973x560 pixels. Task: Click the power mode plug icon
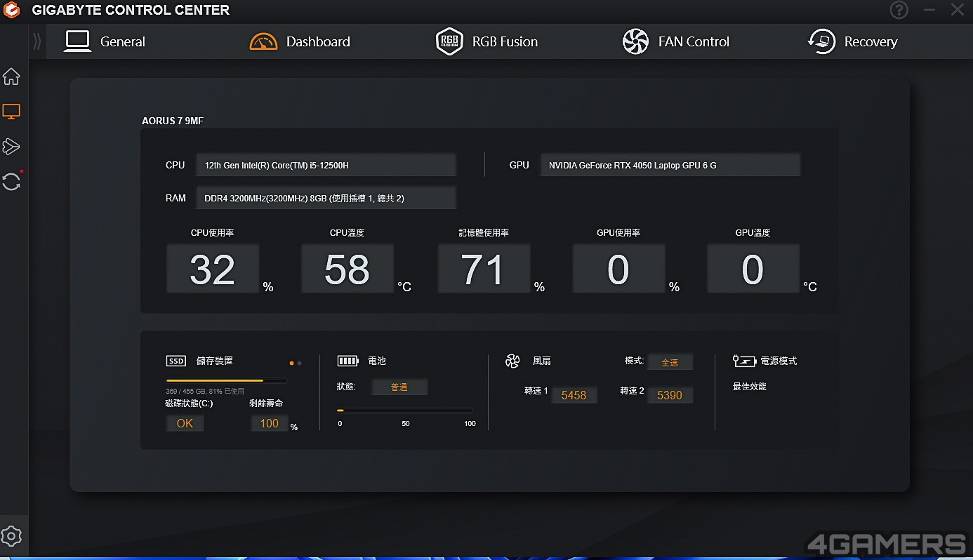coord(744,361)
